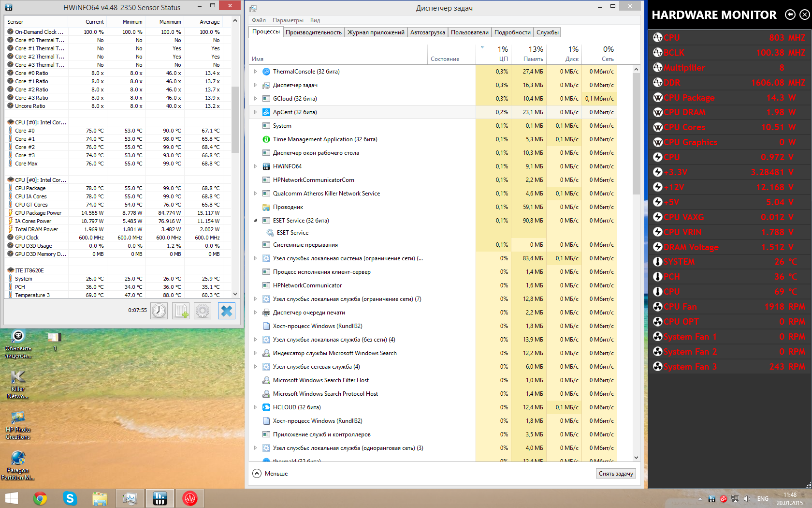Open the Файл menu in Task Manager
Image resolution: width=812 pixels, height=508 pixels.
[x=259, y=20]
